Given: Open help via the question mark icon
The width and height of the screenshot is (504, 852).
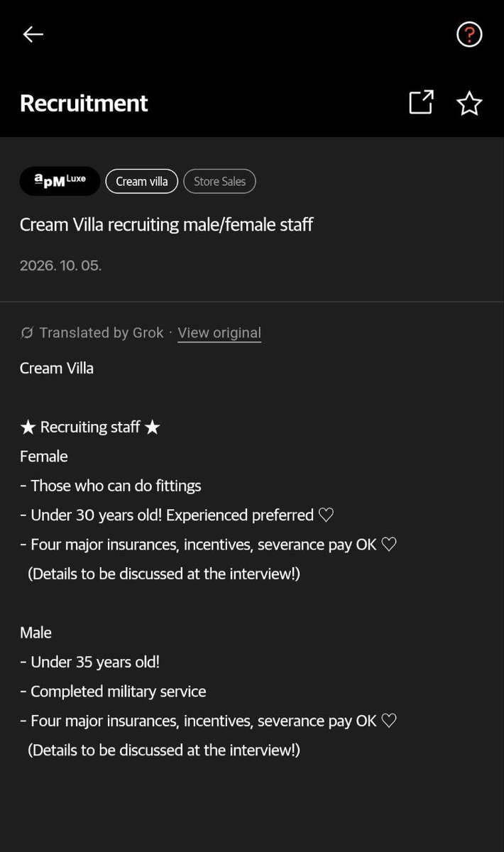Looking at the screenshot, I should pos(469,34).
